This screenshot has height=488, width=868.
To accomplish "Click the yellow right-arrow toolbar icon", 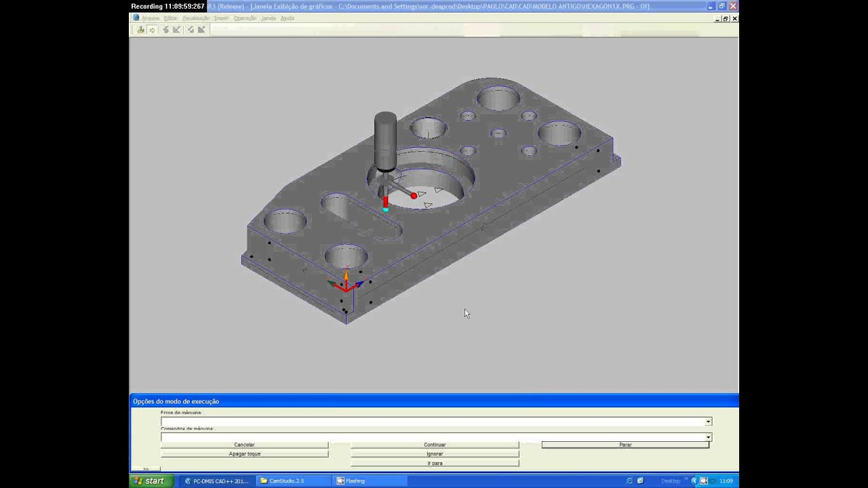I will (x=152, y=30).
